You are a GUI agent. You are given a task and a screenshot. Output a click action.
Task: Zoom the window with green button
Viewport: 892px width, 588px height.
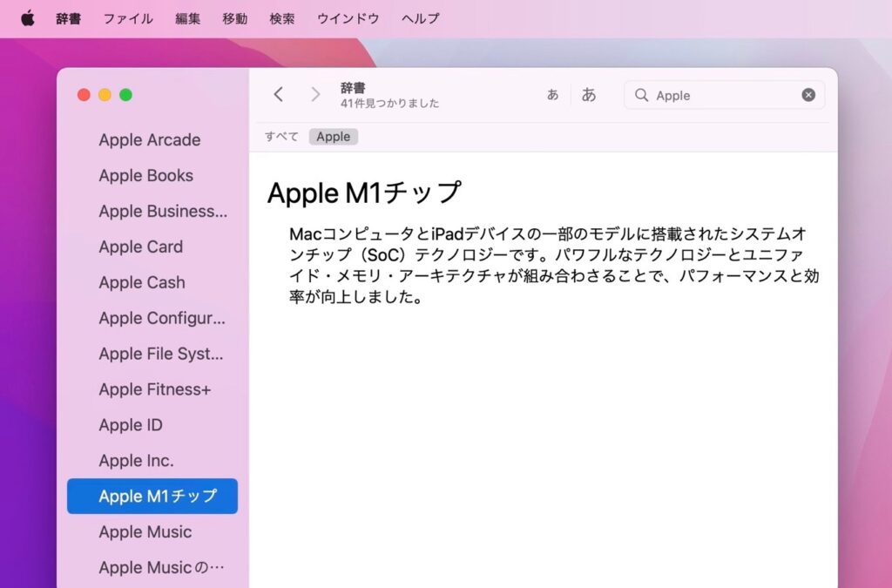pyautogui.click(x=125, y=95)
